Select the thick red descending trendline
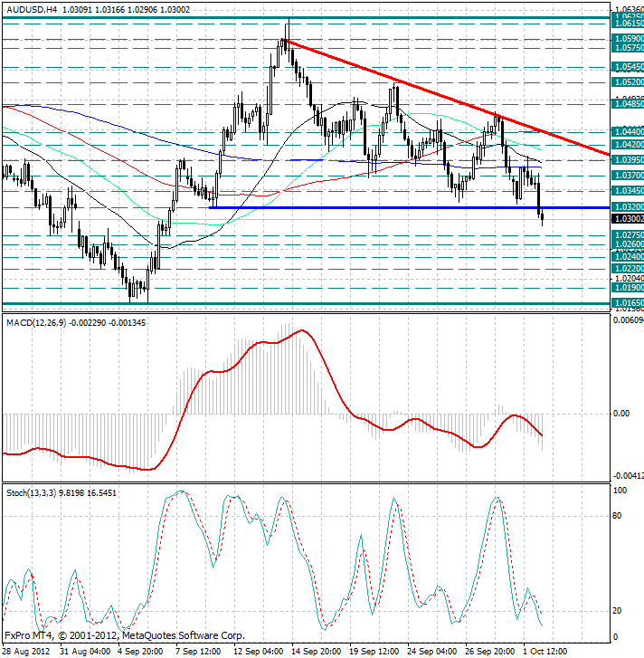 point(444,97)
